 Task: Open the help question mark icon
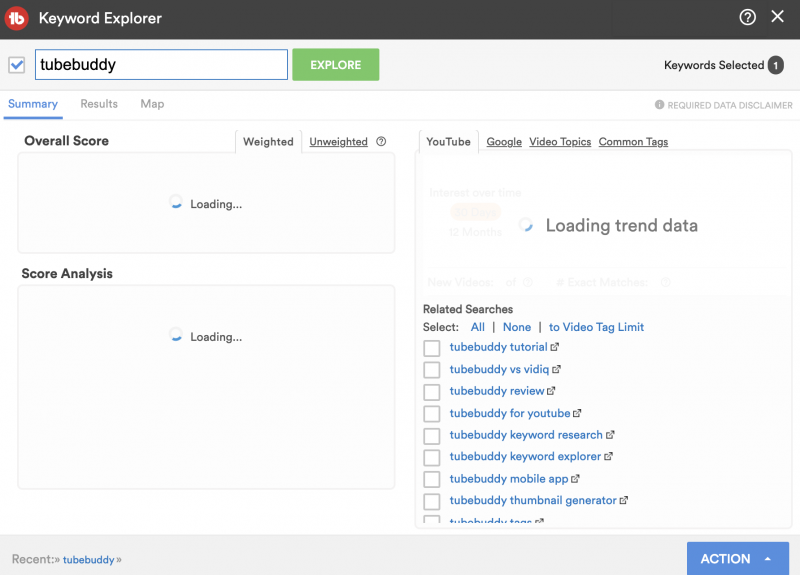tap(747, 17)
